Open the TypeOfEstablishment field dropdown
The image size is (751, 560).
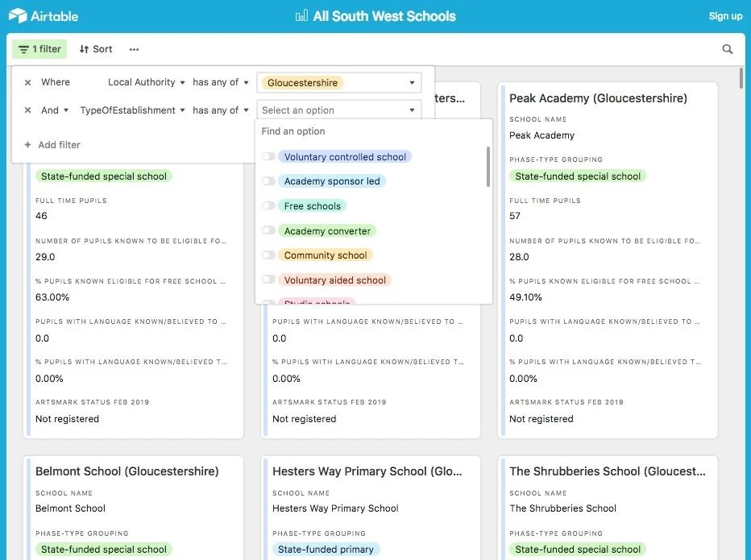coord(132,110)
